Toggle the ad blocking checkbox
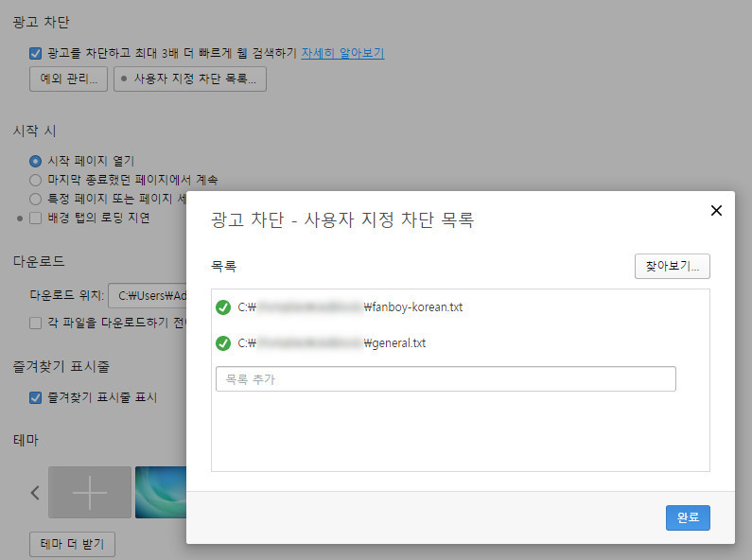This screenshot has height=560, width=752. [35, 54]
